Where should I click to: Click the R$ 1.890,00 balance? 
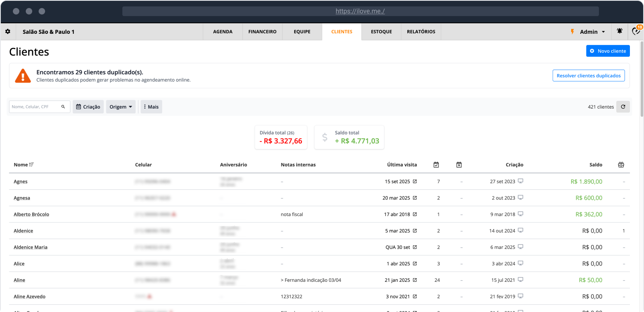click(586, 182)
